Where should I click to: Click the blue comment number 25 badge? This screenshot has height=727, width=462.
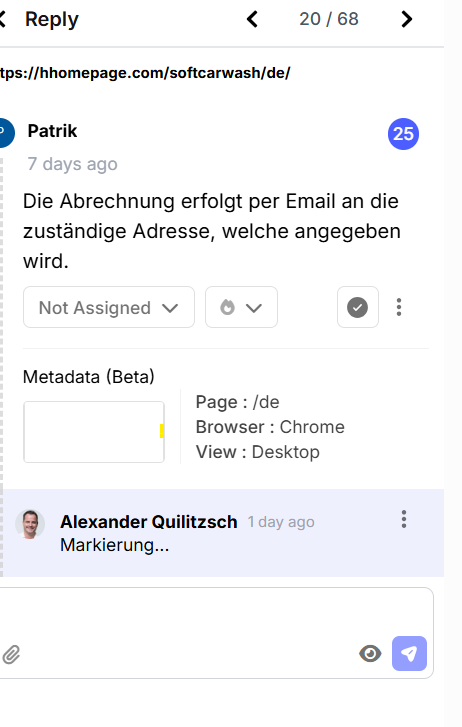(x=403, y=134)
